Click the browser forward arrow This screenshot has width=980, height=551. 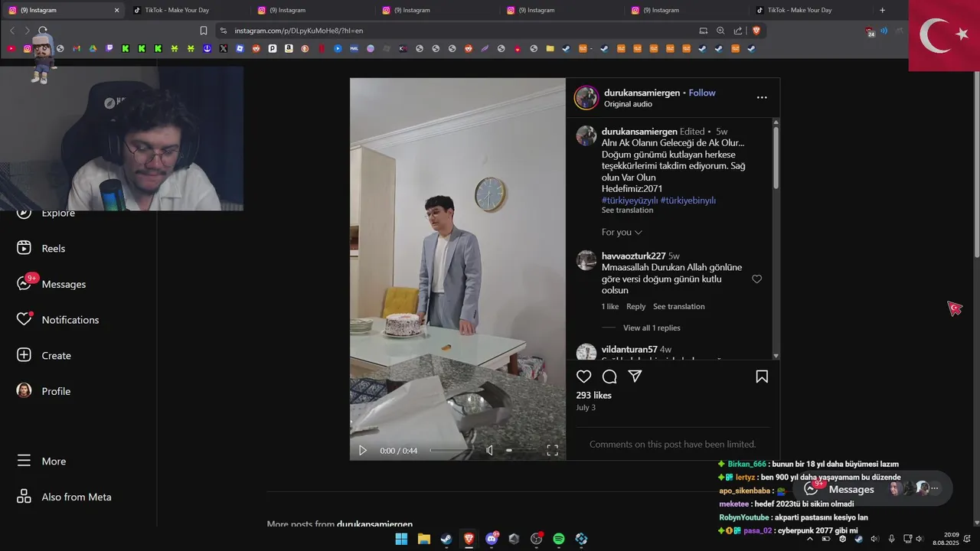pos(27,31)
